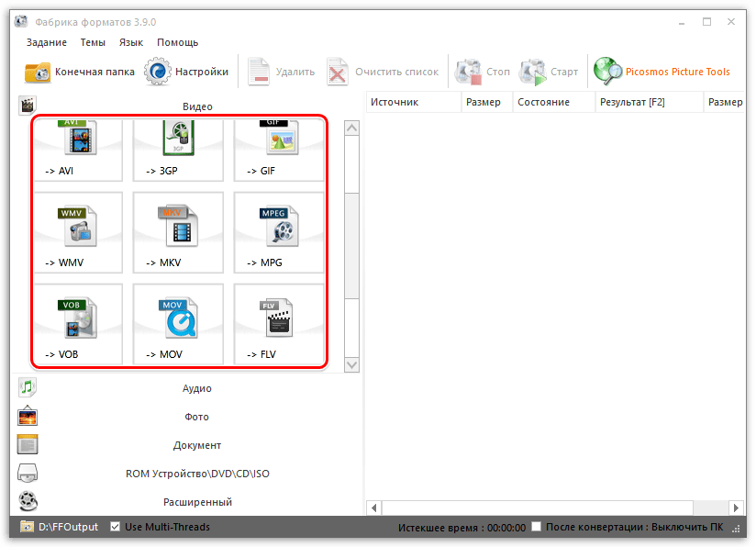The width and height of the screenshot is (756, 547).
Task: Click the D:\FFOutput path in status bar
Action: 69,527
